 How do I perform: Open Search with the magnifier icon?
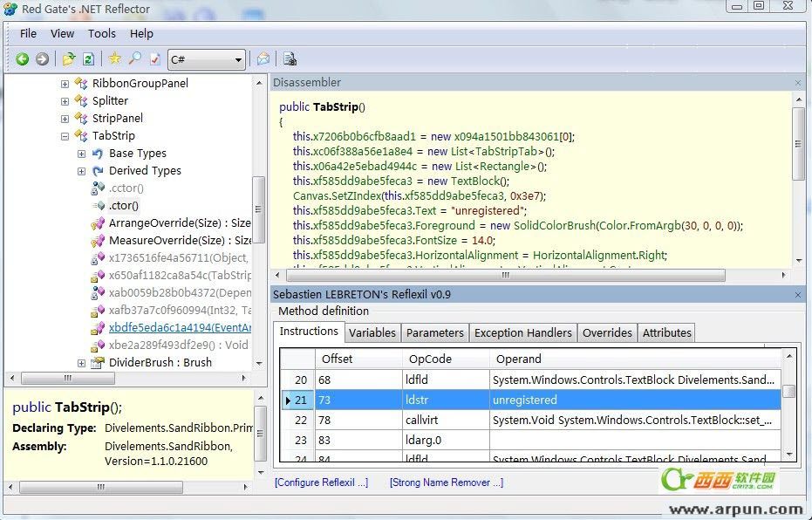click(x=134, y=59)
